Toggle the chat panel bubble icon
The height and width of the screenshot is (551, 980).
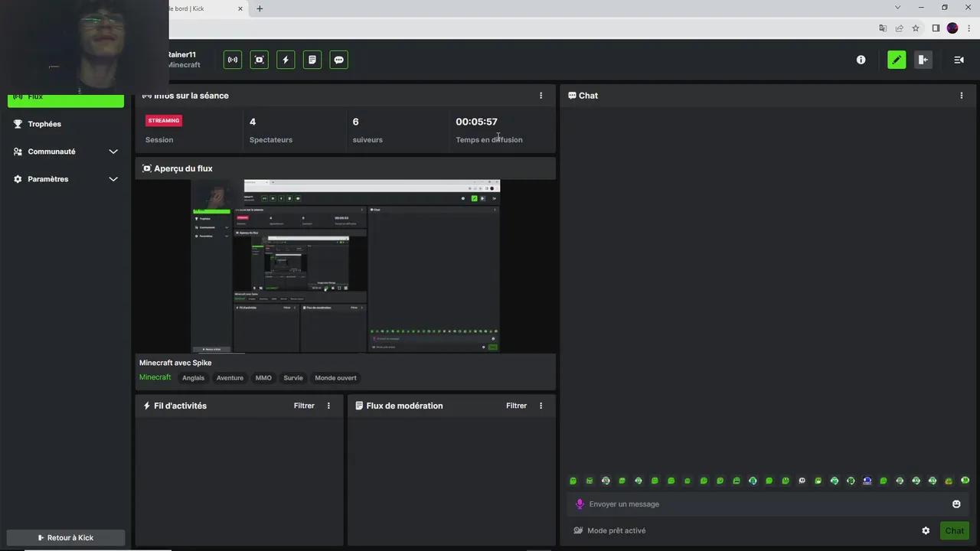click(339, 60)
